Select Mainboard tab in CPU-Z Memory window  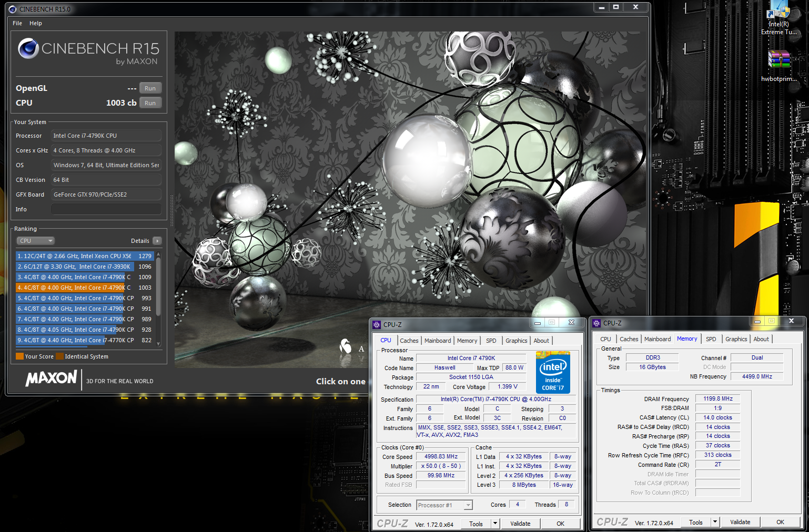pyautogui.click(x=658, y=339)
